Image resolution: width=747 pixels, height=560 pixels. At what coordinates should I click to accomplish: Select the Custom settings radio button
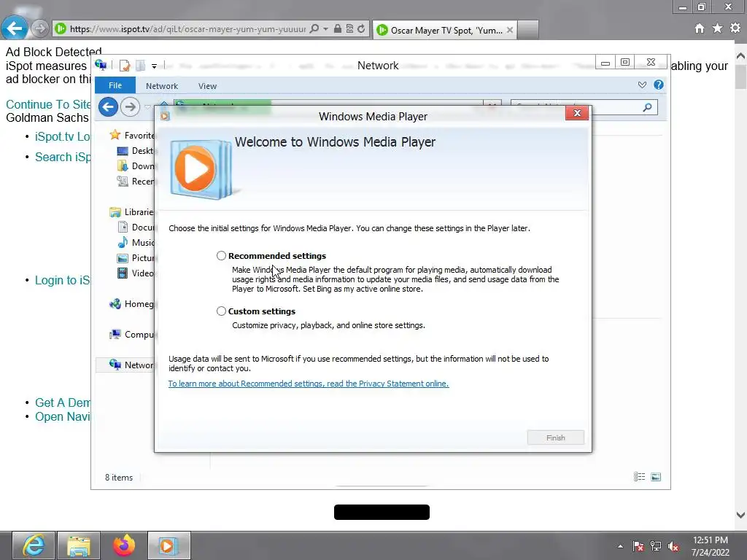(x=221, y=311)
